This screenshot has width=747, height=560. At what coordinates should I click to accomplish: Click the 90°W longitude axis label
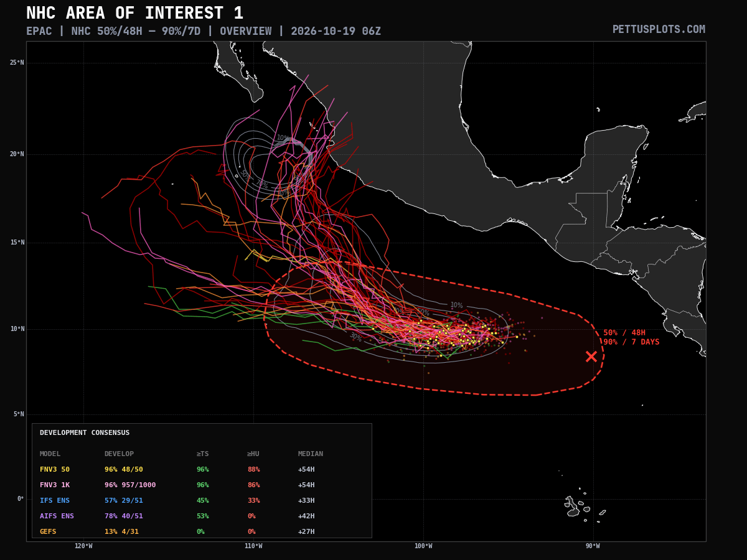coord(593,546)
